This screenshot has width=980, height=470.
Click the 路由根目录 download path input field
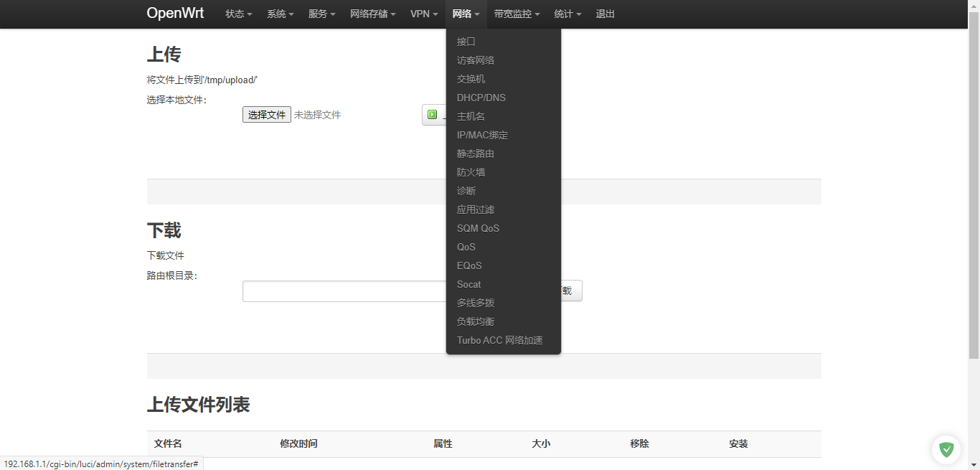(x=344, y=291)
